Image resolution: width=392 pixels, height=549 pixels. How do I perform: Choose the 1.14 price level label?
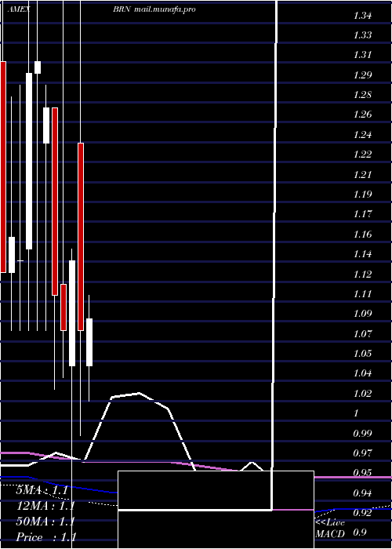[x=362, y=254]
